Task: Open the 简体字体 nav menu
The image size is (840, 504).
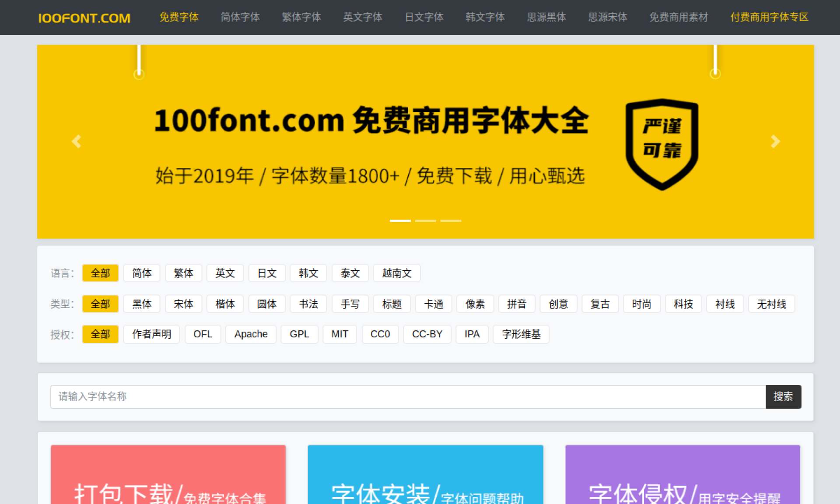Action: coord(240,17)
